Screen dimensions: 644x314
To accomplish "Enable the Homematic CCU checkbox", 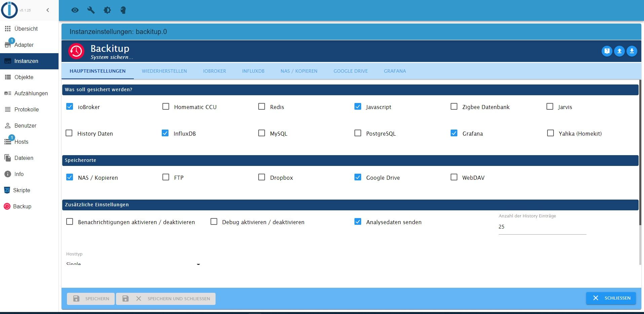I will point(166,107).
